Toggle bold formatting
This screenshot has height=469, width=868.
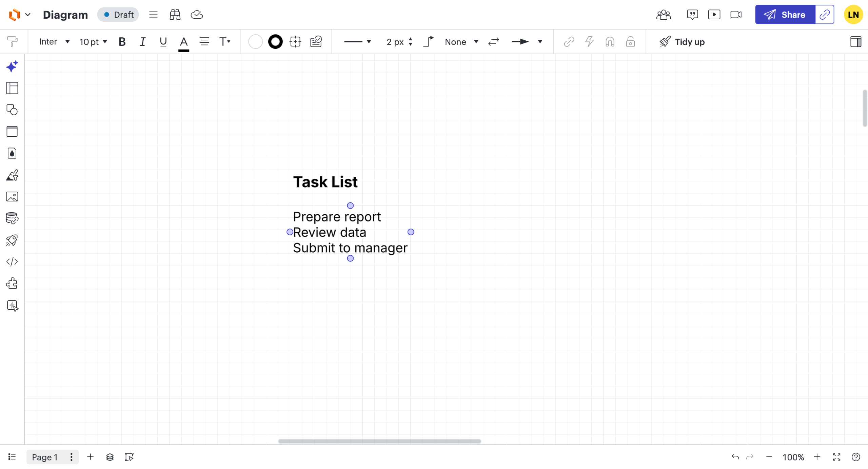tap(122, 42)
